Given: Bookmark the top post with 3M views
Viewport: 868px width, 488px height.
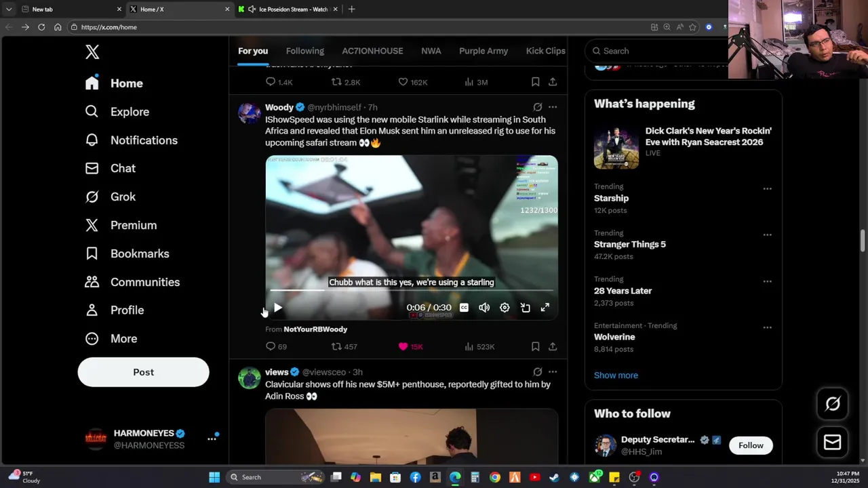Looking at the screenshot, I should coord(535,82).
